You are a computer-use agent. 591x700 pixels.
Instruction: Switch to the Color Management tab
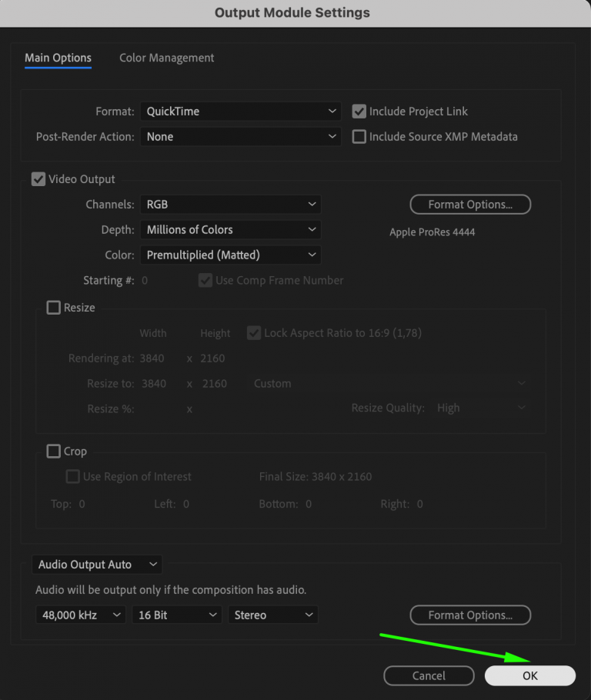[x=166, y=58]
